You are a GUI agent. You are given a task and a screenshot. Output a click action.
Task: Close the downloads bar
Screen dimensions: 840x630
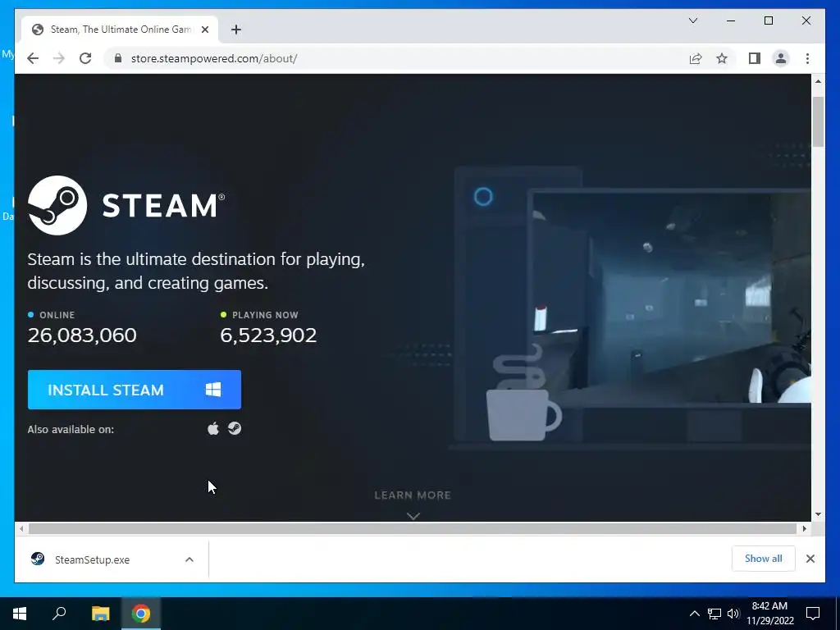(810, 559)
